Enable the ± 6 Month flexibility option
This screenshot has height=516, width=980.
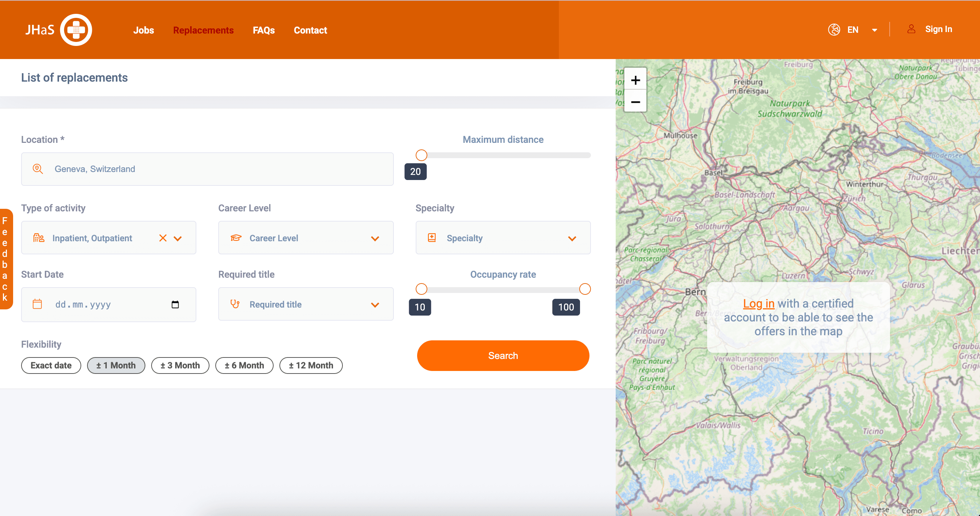coord(244,365)
